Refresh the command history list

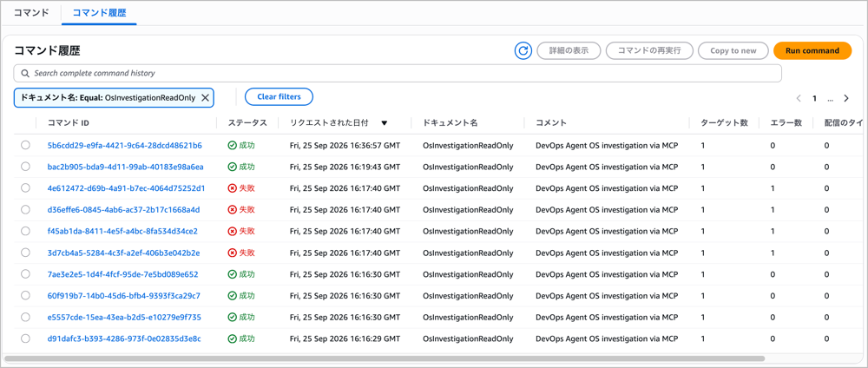[523, 50]
